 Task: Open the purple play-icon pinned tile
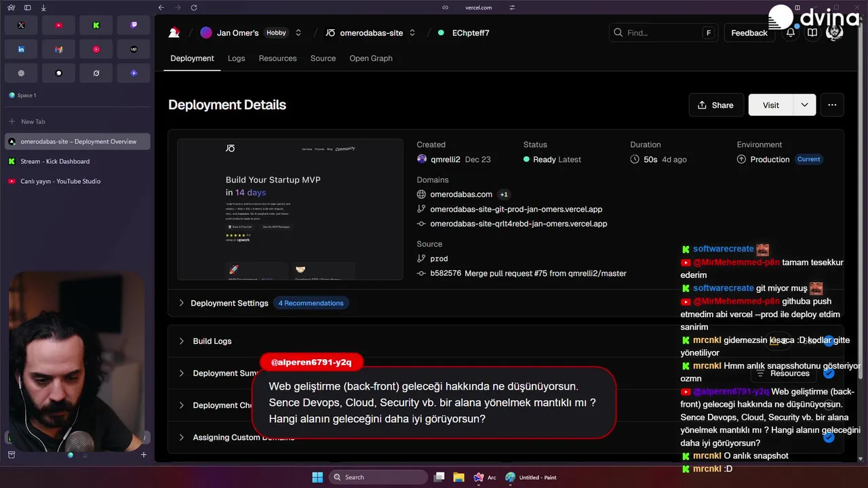click(x=134, y=73)
